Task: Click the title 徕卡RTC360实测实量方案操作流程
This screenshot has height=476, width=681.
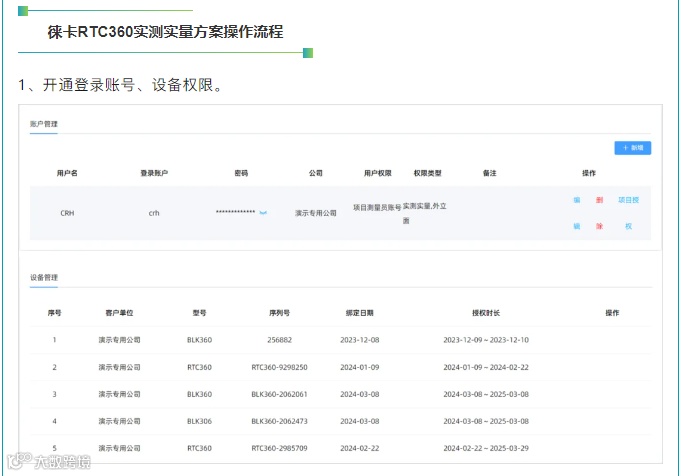Action: pos(165,32)
